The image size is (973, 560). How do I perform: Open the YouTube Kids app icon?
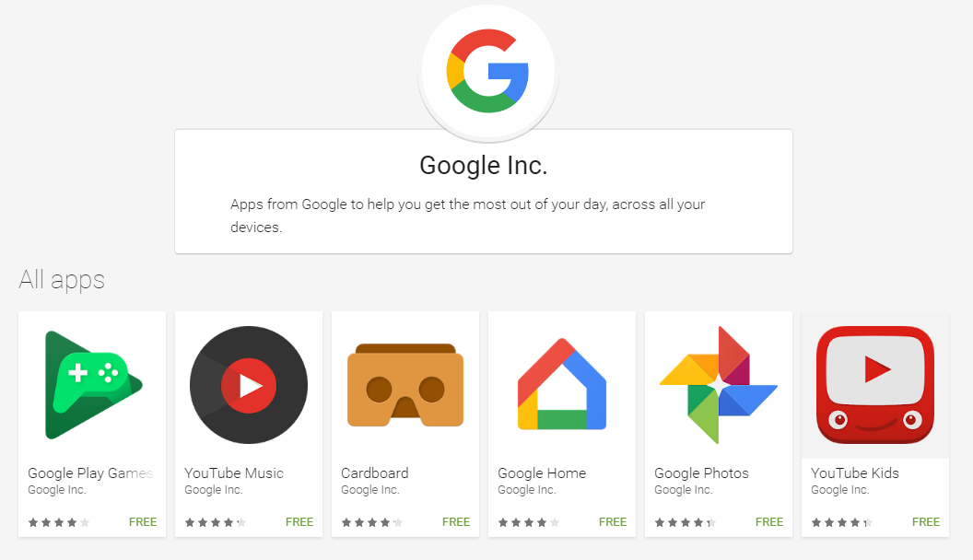(x=875, y=385)
